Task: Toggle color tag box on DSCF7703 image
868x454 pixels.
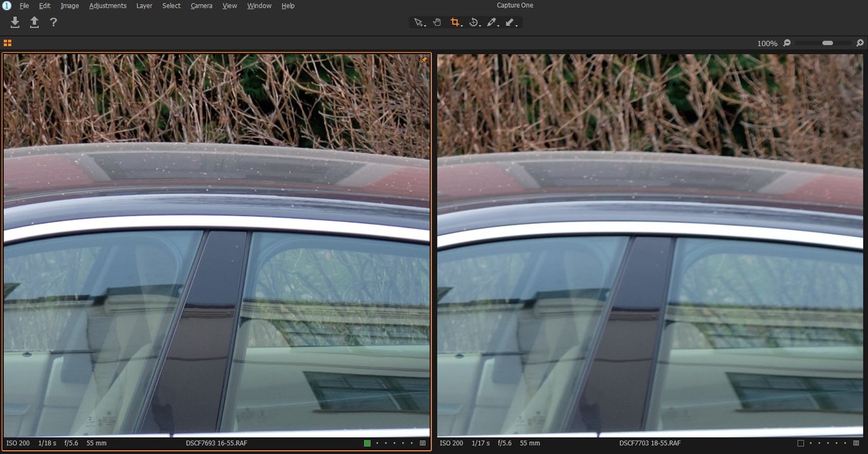Action: coord(801,443)
